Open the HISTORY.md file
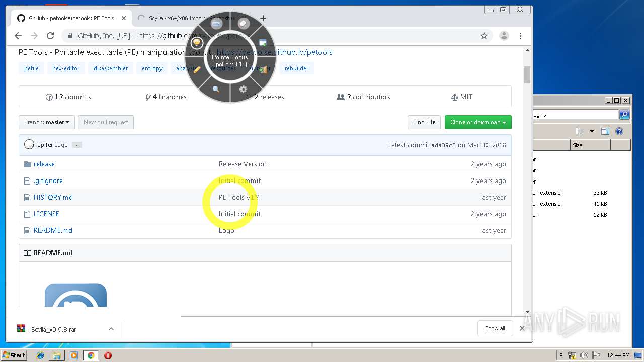644x362 pixels. click(53, 197)
